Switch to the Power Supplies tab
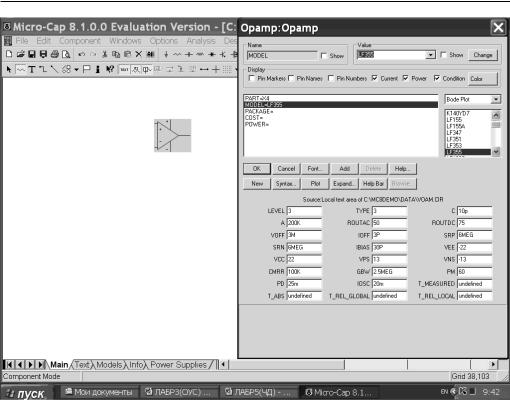The image size is (510, 400). 179,365
